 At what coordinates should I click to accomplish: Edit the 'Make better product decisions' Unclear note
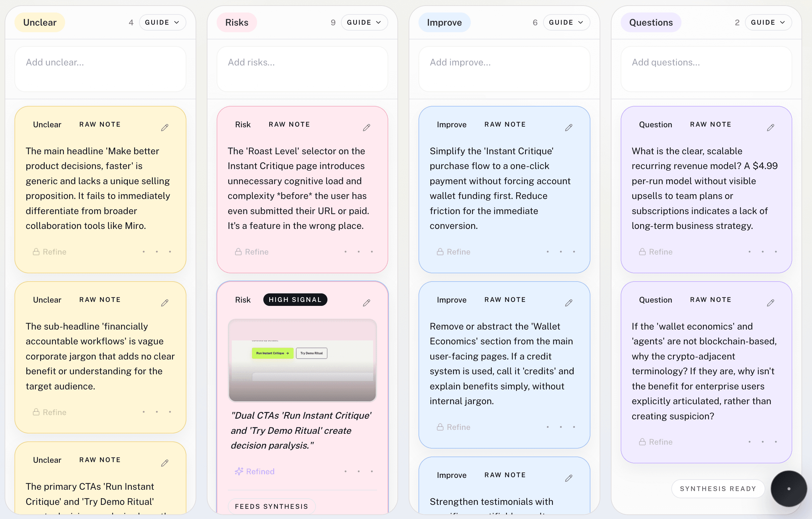click(165, 128)
